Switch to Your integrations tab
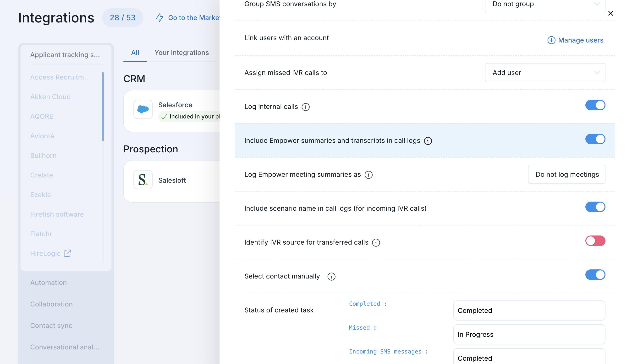This screenshot has height=364, width=627. (x=182, y=53)
